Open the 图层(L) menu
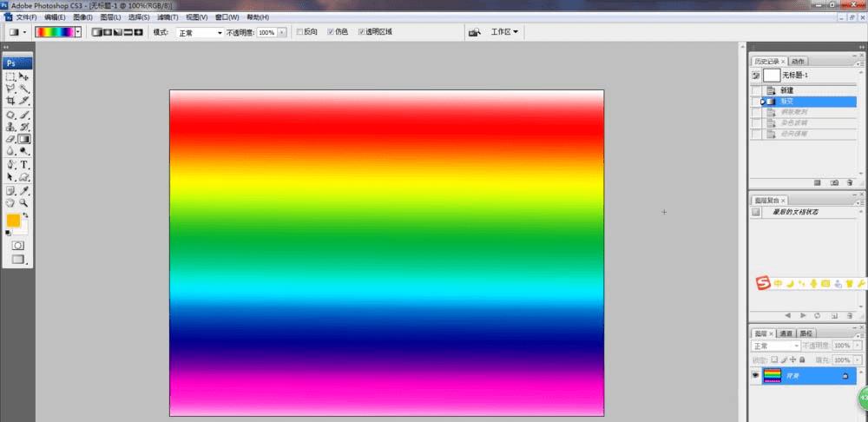The height and width of the screenshot is (422, 868). (110, 17)
